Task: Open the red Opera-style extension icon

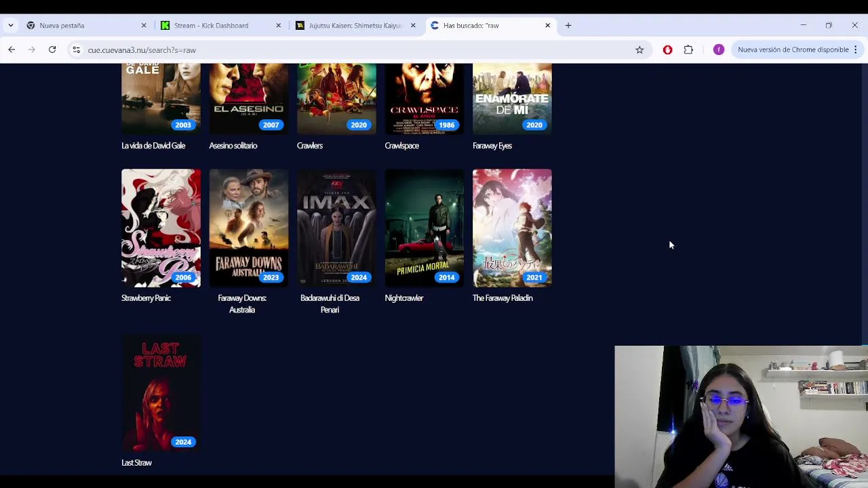Action: pos(668,49)
